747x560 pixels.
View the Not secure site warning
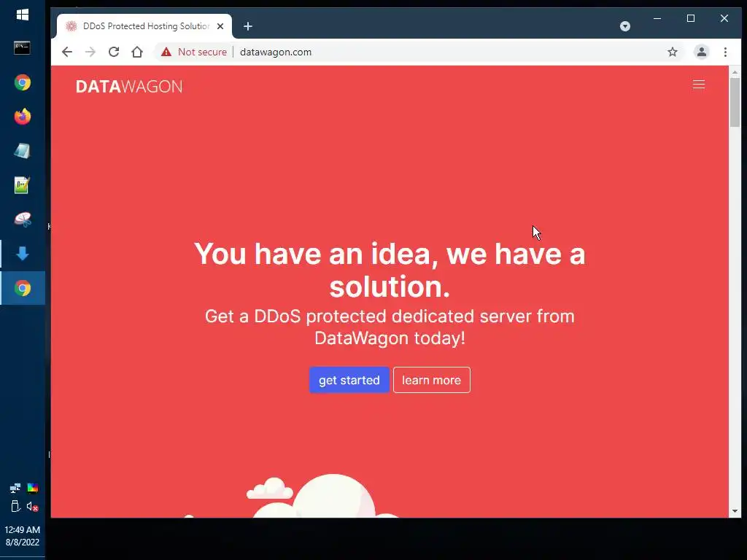pos(194,52)
